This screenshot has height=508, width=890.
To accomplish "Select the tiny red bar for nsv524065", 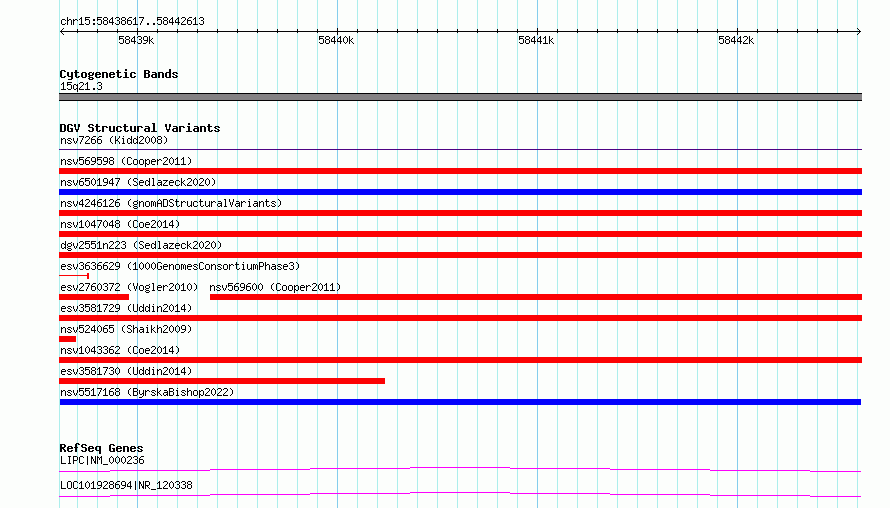I will point(68,339).
